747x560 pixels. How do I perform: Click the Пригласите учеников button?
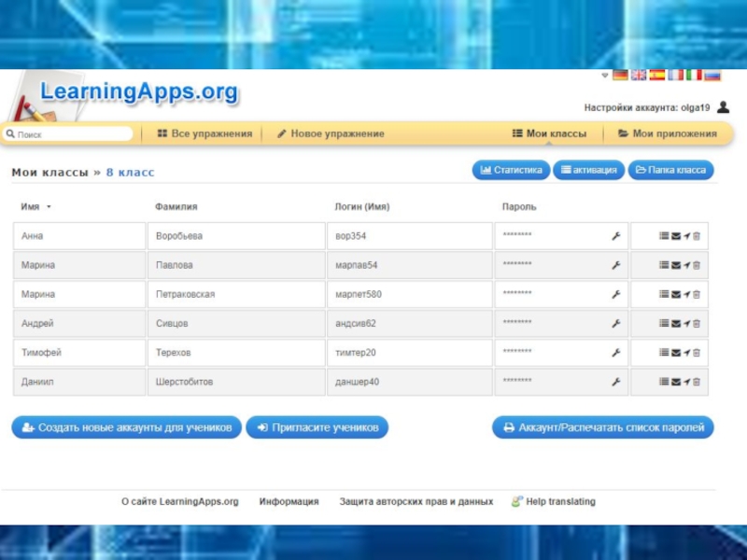point(317,427)
